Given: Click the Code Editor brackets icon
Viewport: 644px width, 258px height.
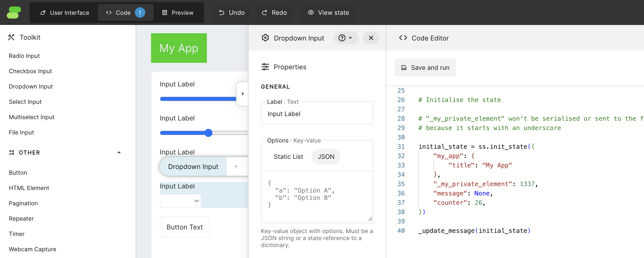Looking at the screenshot, I should pyautogui.click(x=403, y=38).
